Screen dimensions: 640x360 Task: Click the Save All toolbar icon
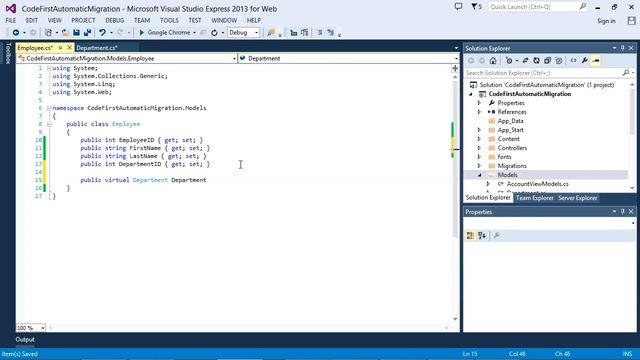pyautogui.click(x=87, y=33)
